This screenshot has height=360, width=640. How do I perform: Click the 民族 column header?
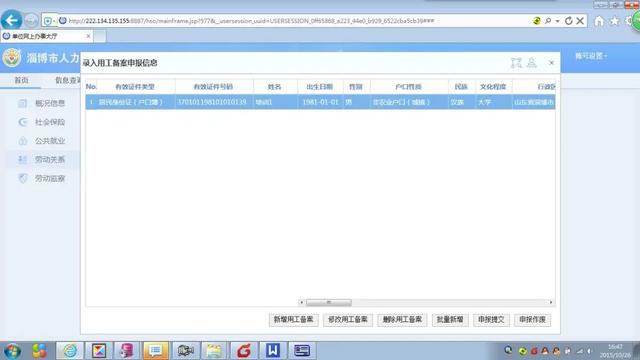[461, 87]
